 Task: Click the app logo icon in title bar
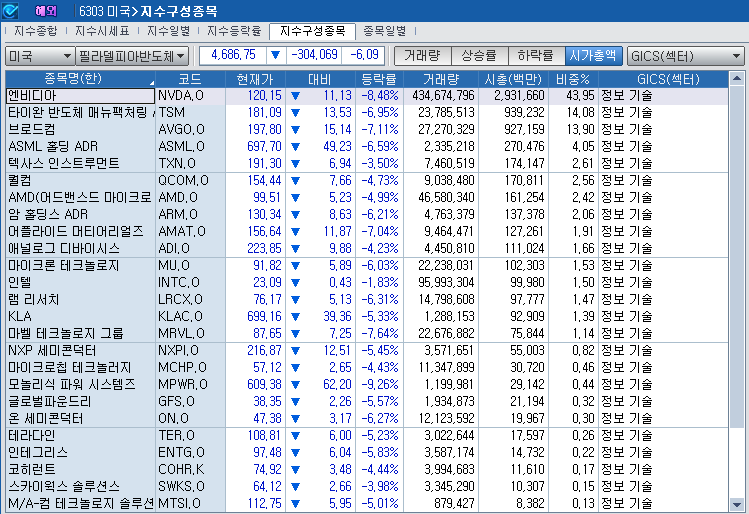[x=11, y=10]
